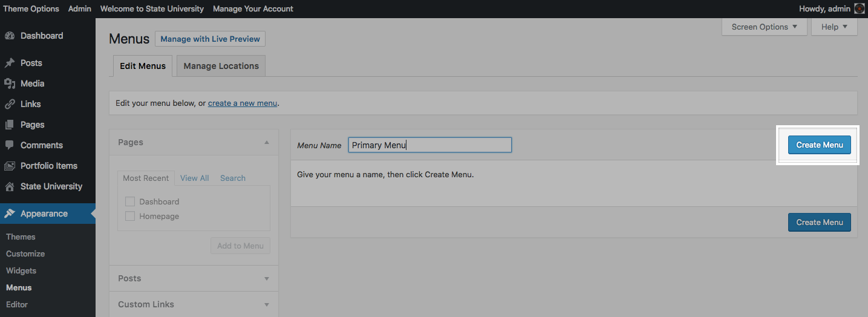868x317 pixels.
Task: Open Manage Your Account in top bar
Action: pos(253,8)
